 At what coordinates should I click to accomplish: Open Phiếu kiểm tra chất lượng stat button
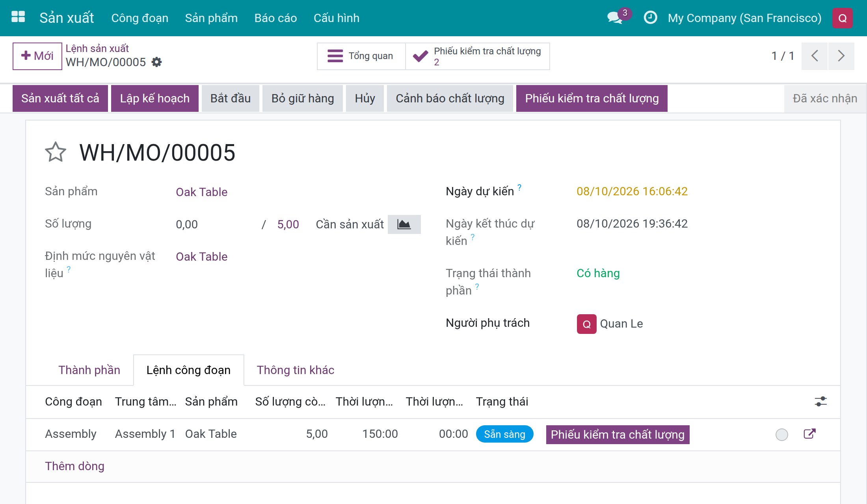477,56
